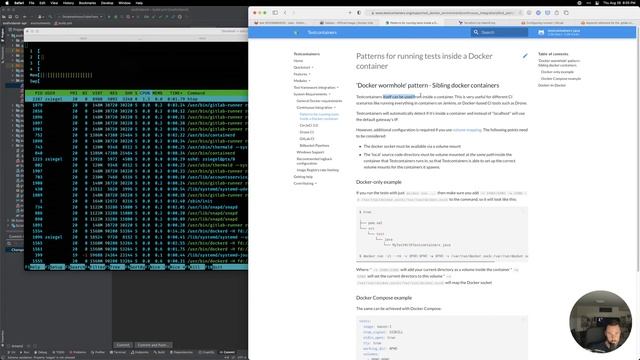The width and height of the screenshot is (640, 360).
Task: Open the File menu in menu bar
Action: [x=31, y=3]
